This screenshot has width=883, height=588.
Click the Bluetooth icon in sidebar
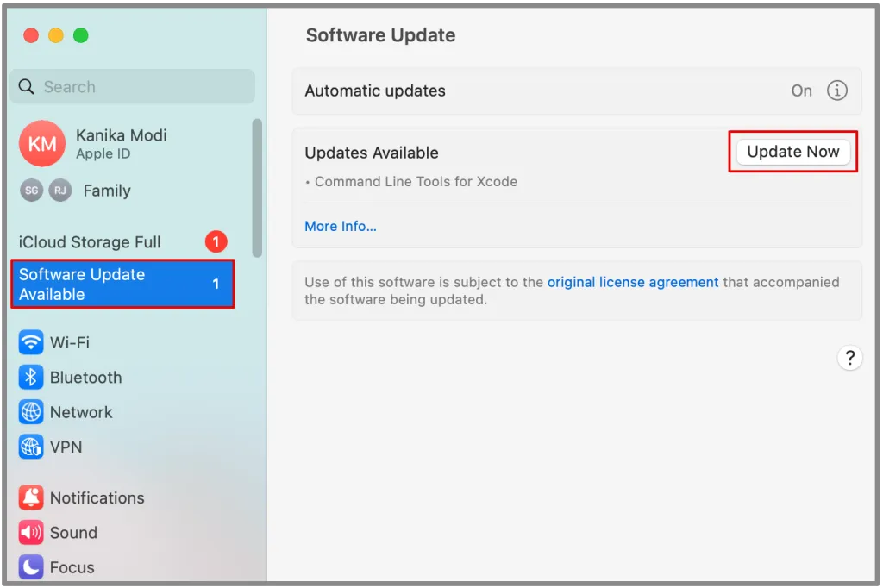(31, 378)
